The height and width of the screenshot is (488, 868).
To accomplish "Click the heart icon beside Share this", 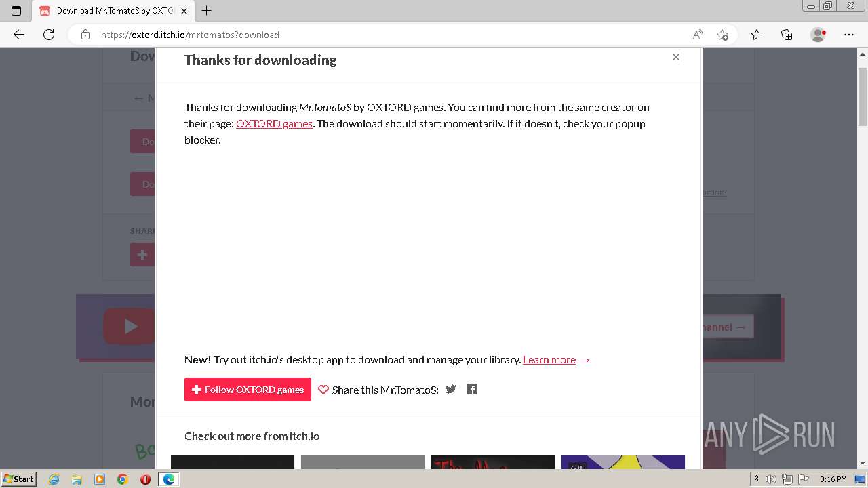I will pos(323,390).
